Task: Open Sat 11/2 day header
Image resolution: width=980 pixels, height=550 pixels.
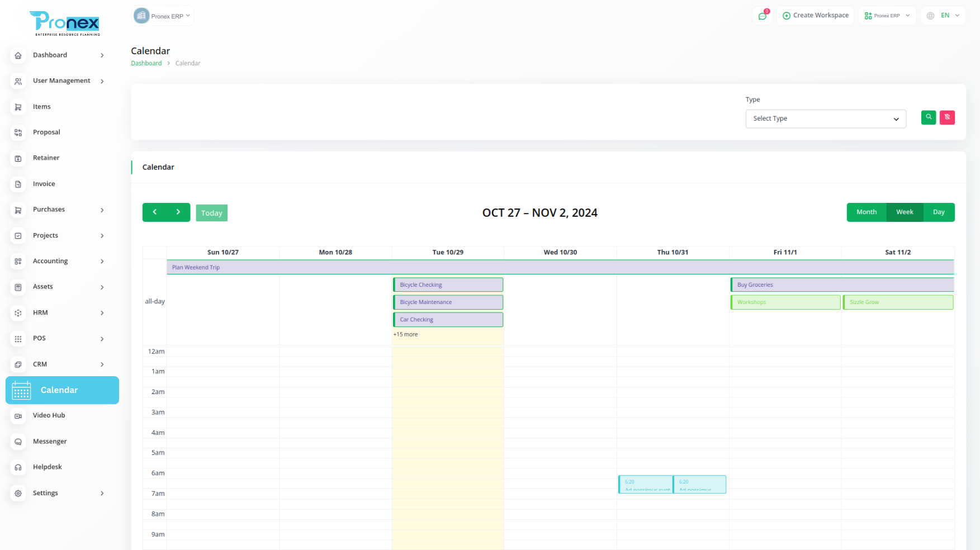Action: [898, 252]
